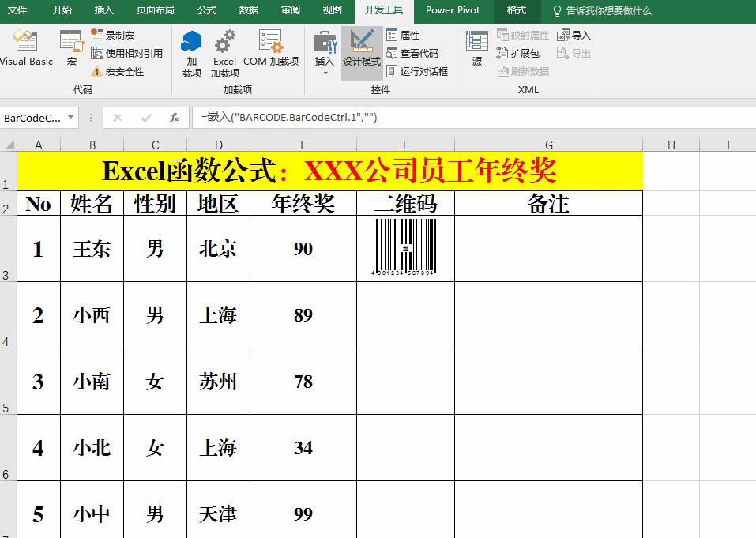The image size is (756, 538).
Task: Open control 属性 properties
Action: click(403, 36)
